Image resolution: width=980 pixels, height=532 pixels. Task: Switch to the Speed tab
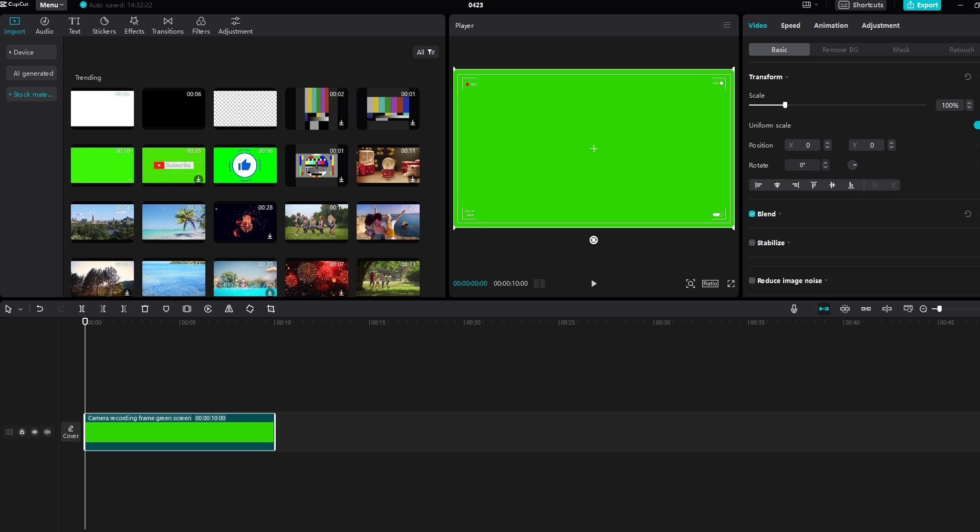click(x=790, y=25)
